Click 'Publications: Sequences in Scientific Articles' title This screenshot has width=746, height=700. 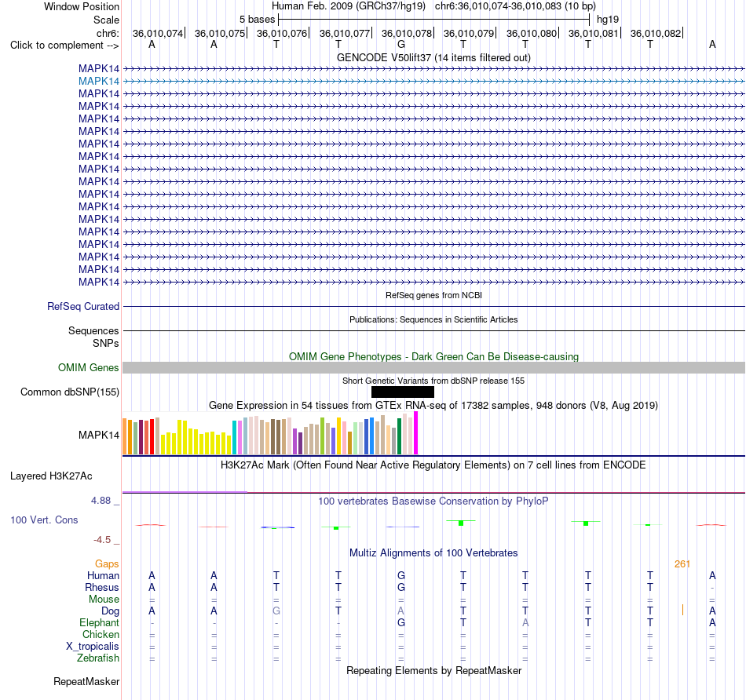point(433,319)
